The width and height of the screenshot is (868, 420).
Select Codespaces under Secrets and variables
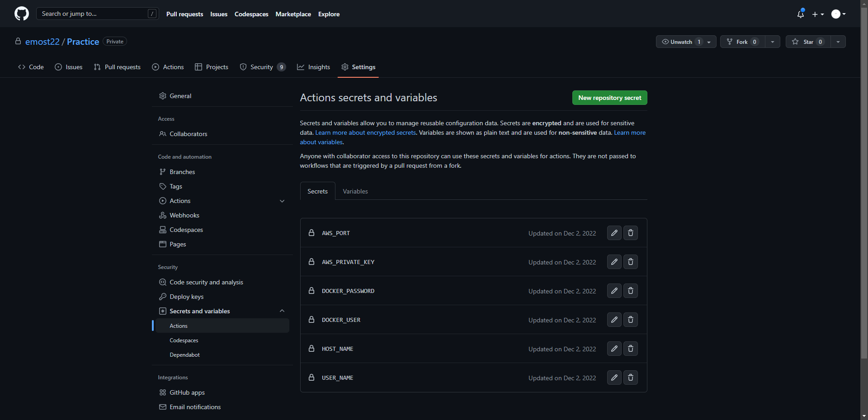[x=222, y=340]
